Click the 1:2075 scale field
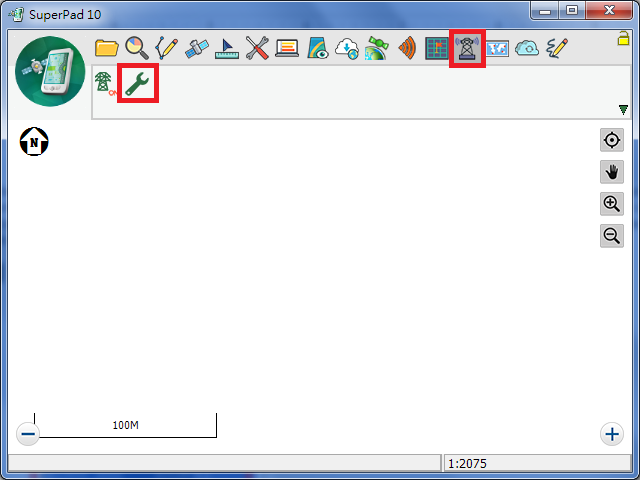Screen dimensions: 640x480 537,463
